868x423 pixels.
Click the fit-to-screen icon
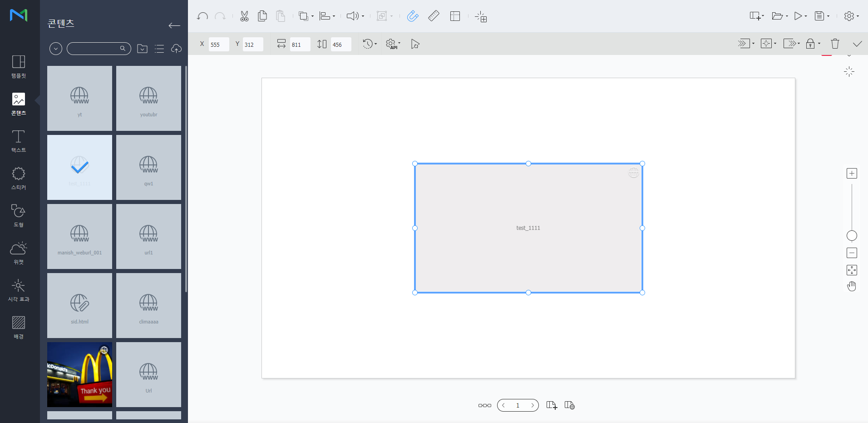pyautogui.click(x=852, y=270)
